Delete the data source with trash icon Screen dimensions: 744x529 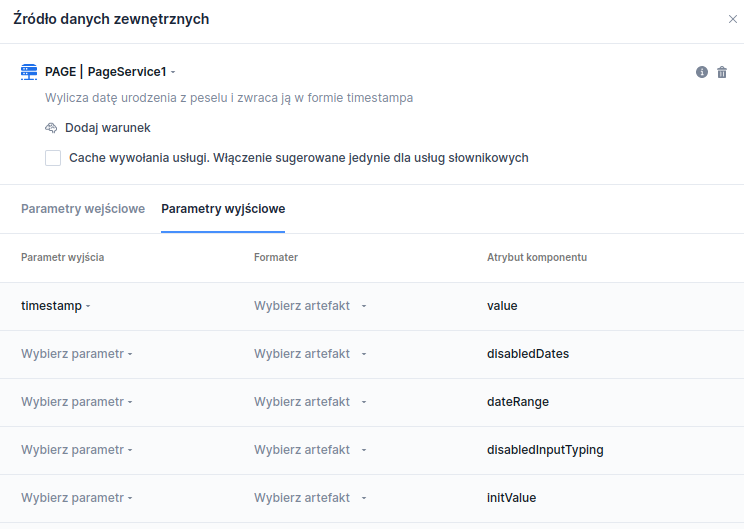pos(722,72)
